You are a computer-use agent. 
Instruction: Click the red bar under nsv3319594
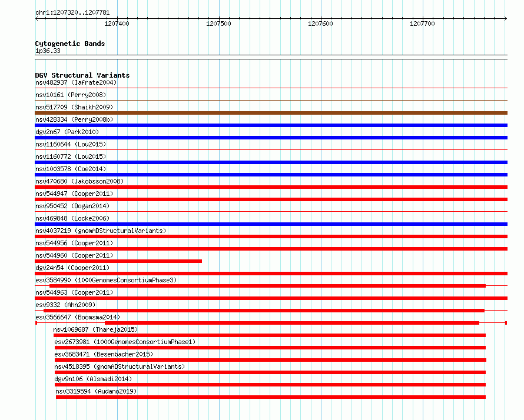coord(271,397)
